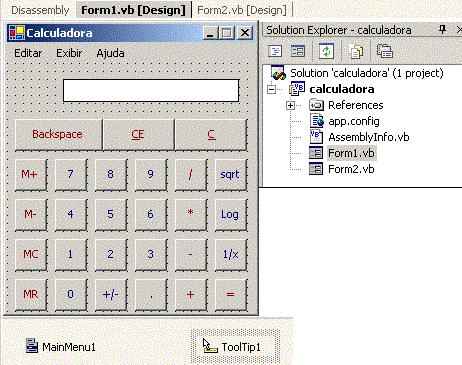This screenshot has width=462, height=365.
Task: Click the View Designer icon in Solution Explorer
Action: (x=298, y=51)
